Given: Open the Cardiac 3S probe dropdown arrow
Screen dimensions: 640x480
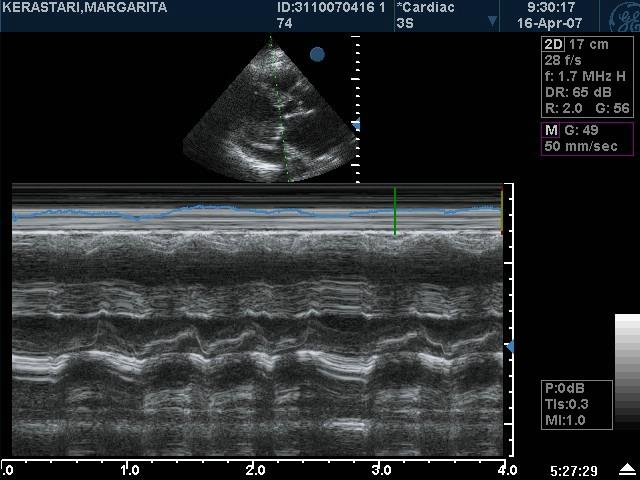Looking at the screenshot, I should pyautogui.click(x=492, y=21).
